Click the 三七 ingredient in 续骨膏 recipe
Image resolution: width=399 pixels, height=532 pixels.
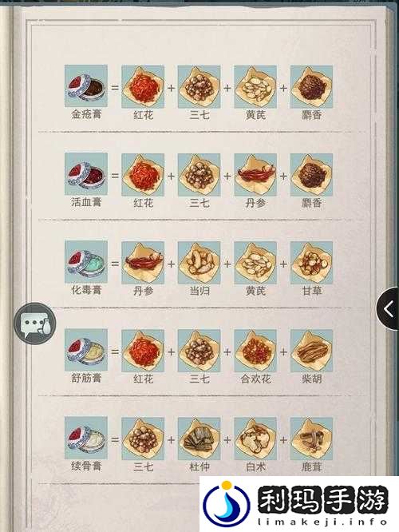143,438
